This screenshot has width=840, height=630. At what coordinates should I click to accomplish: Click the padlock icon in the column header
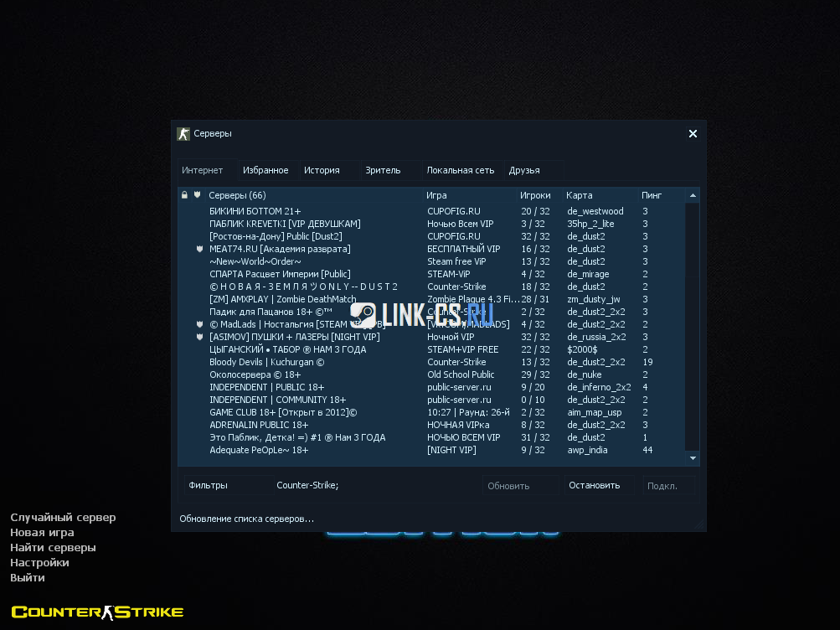point(184,195)
